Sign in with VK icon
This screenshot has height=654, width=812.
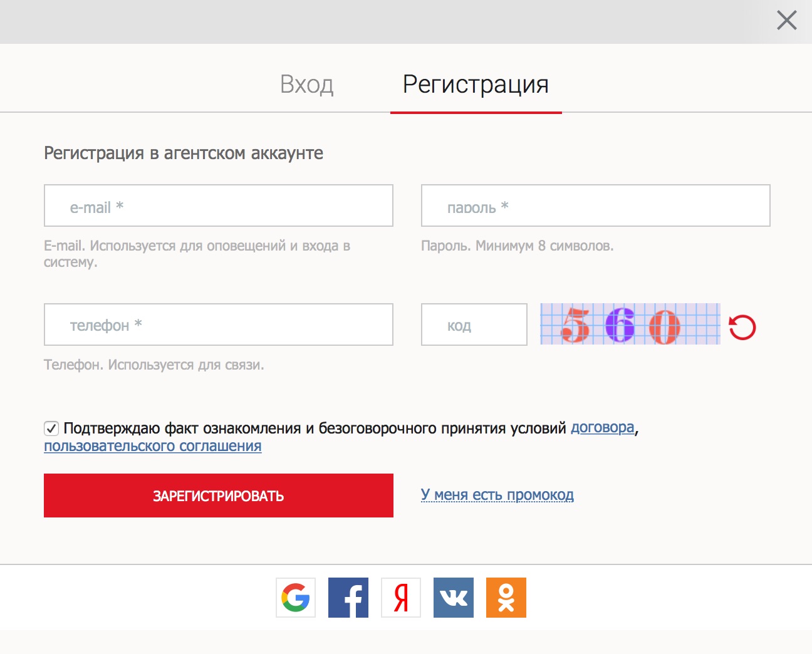pyautogui.click(x=454, y=598)
